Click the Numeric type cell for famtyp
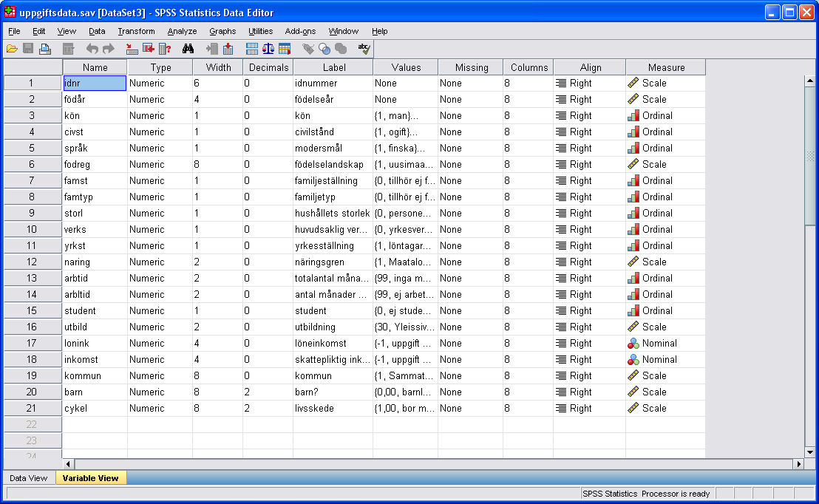The height and width of the screenshot is (504, 819). 160,197
